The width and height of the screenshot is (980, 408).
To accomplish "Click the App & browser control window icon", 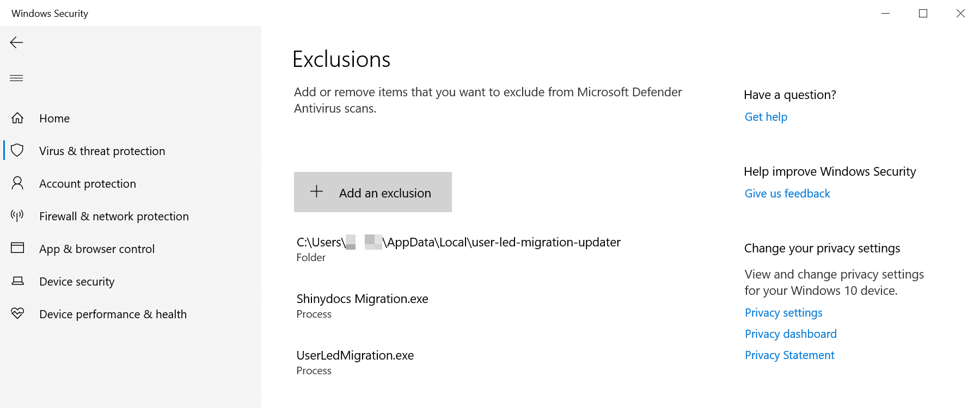I will (17, 249).
